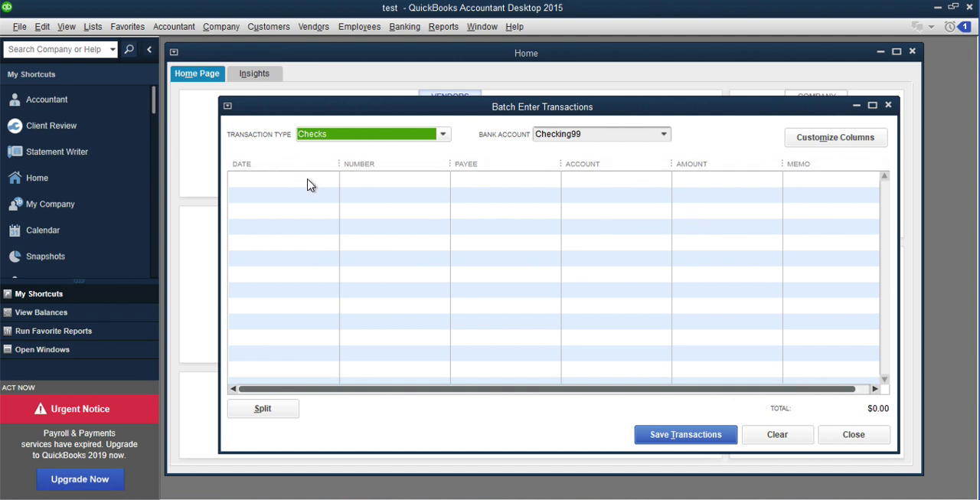Viewport: 980px width, 500px height.
Task: Open the search scope dropdown arrow
Action: point(113,49)
